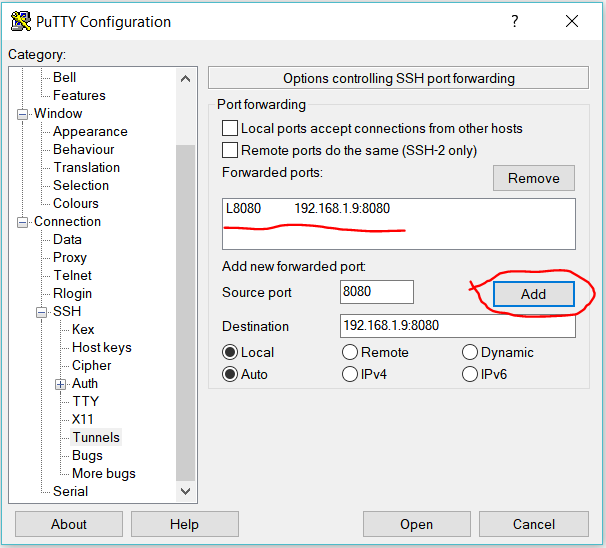The width and height of the screenshot is (606, 548).
Task: Open the Kex category
Action: coord(83,330)
